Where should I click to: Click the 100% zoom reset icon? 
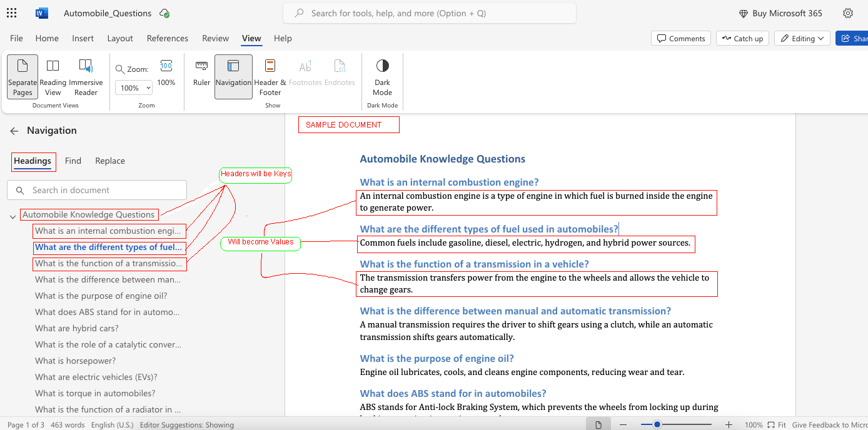point(166,72)
